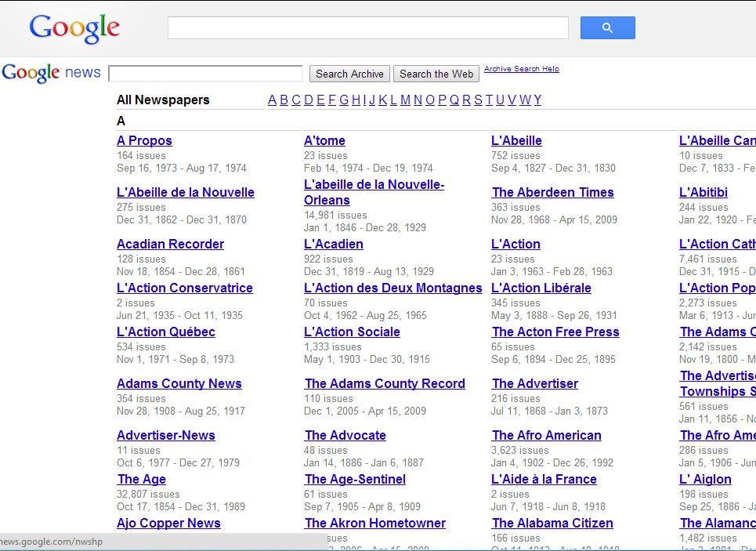Open L'Action Sociale newspaper
The width and height of the screenshot is (756, 551).
click(x=352, y=332)
